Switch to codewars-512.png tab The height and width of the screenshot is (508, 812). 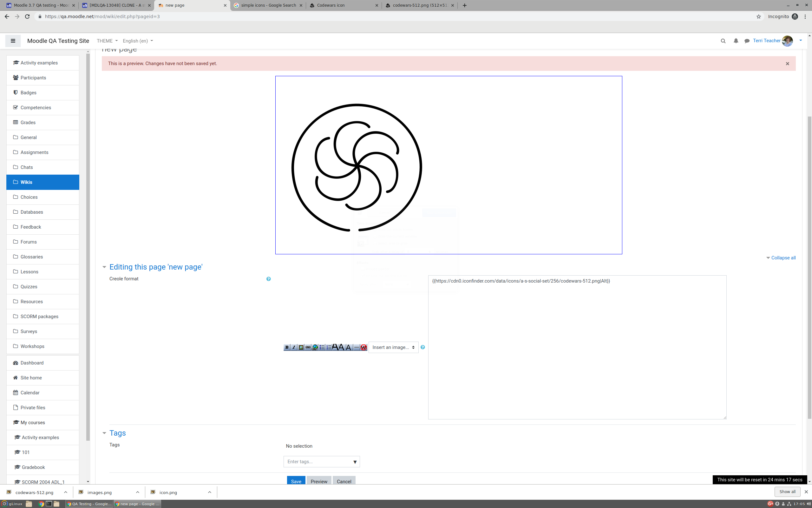(x=420, y=5)
